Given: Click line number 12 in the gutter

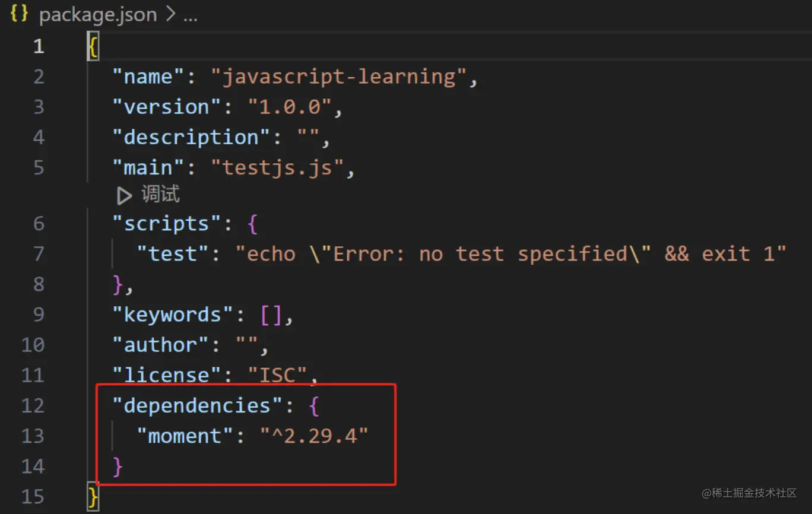Looking at the screenshot, I should click(x=33, y=406).
